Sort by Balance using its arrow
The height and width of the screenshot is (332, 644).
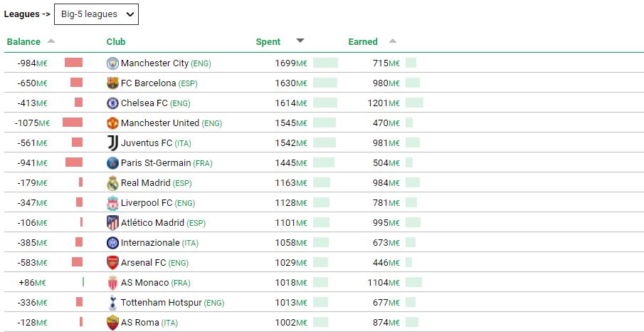click(51, 41)
